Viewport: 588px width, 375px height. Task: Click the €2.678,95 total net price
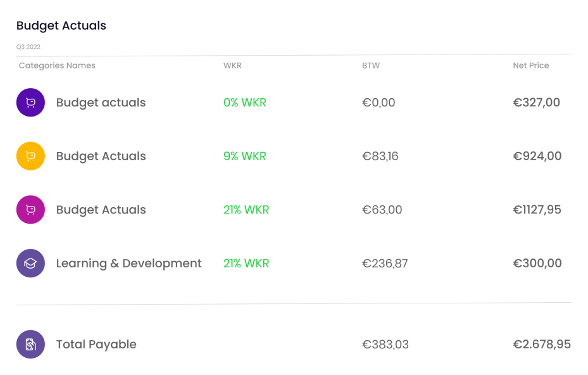pyautogui.click(x=542, y=344)
